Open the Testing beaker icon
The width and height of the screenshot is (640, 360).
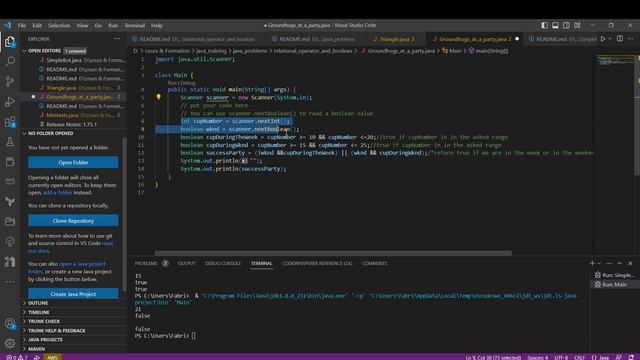(10, 142)
